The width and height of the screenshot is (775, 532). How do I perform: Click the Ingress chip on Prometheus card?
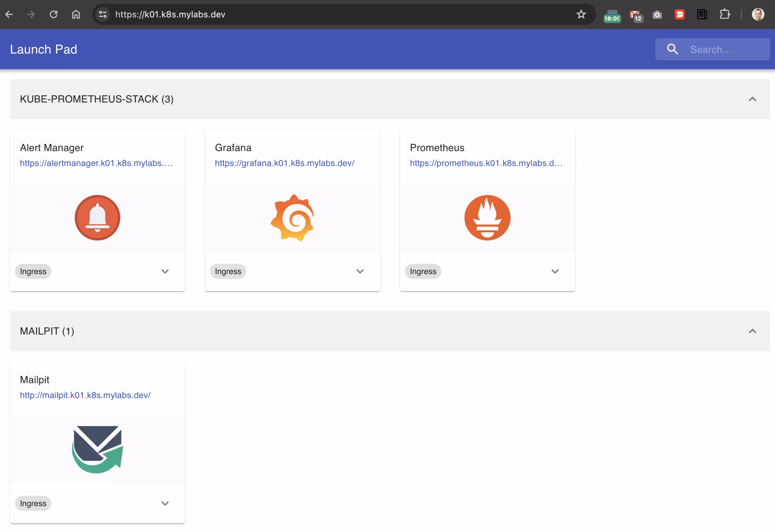pos(423,271)
